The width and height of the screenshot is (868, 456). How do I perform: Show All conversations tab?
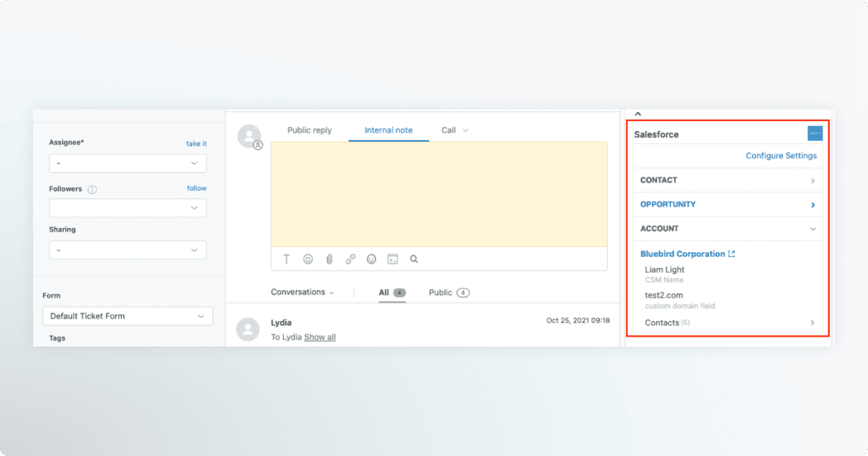point(392,293)
